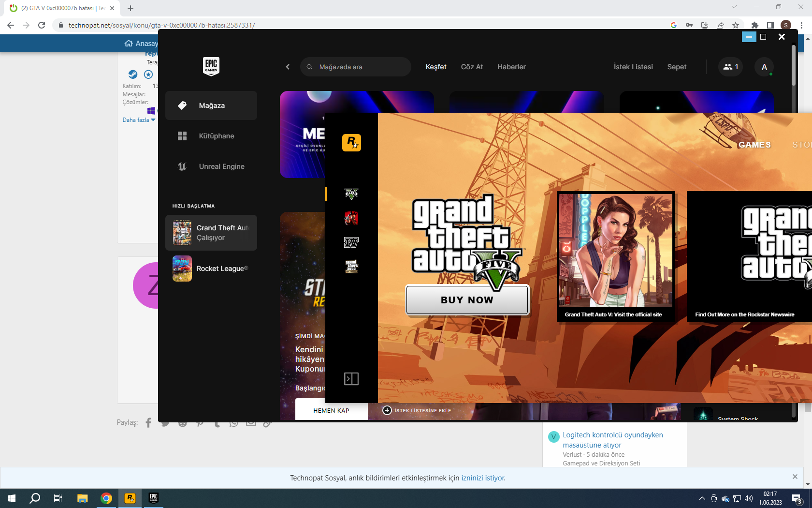This screenshot has width=812, height=508.
Task: Open the Windows Start menu
Action: tap(12, 498)
